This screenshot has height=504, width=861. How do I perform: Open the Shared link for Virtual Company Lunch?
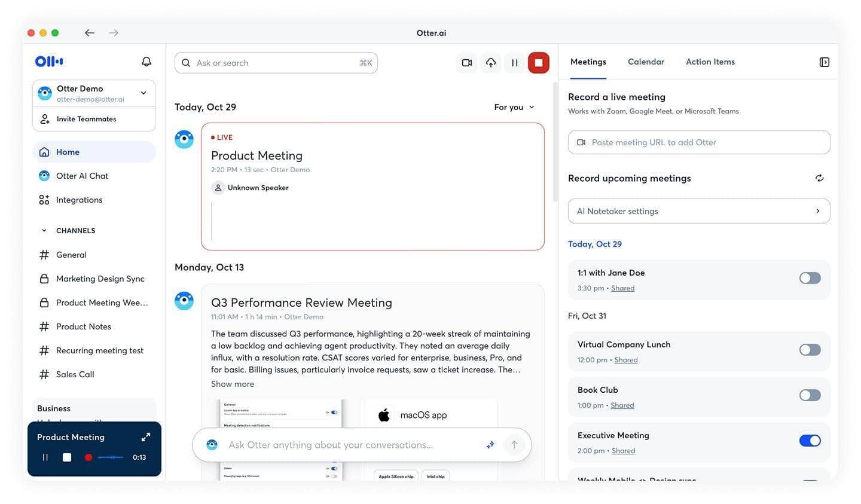pyautogui.click(x=625, y=359)
